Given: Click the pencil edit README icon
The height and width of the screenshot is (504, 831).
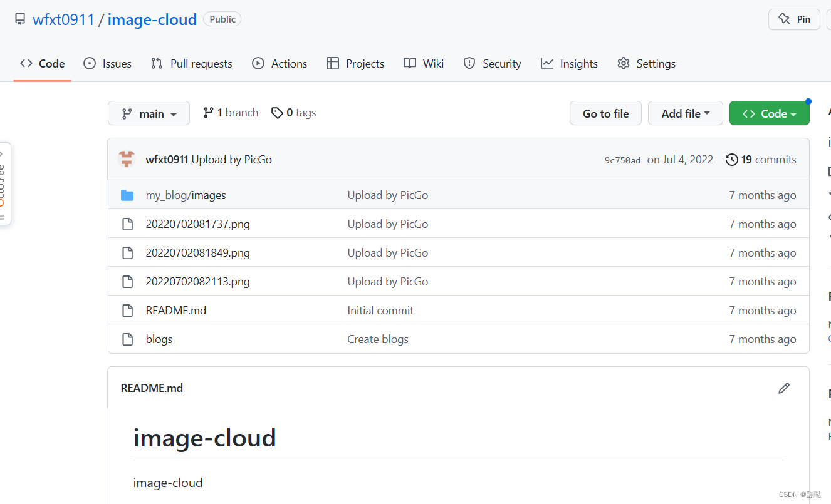Looking at the screenshot, I should pyautogui.click(x=783, y=388).
